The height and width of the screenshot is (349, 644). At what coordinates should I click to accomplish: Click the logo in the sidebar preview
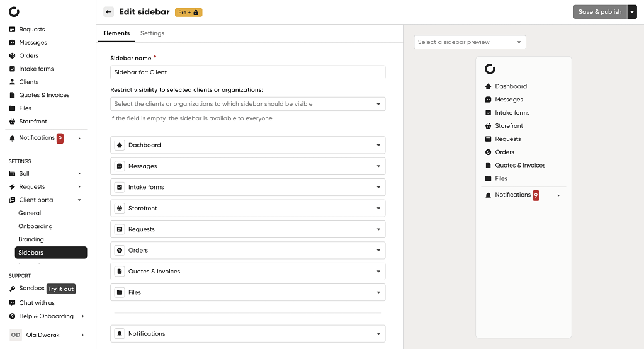click(x=490, y=69)
